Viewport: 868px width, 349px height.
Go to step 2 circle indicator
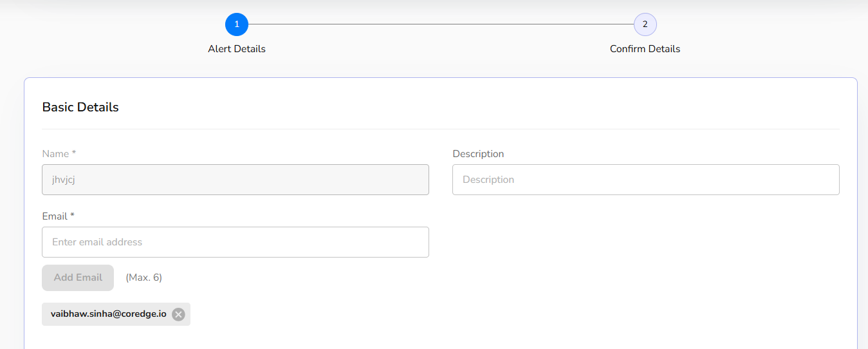(645, 24)
